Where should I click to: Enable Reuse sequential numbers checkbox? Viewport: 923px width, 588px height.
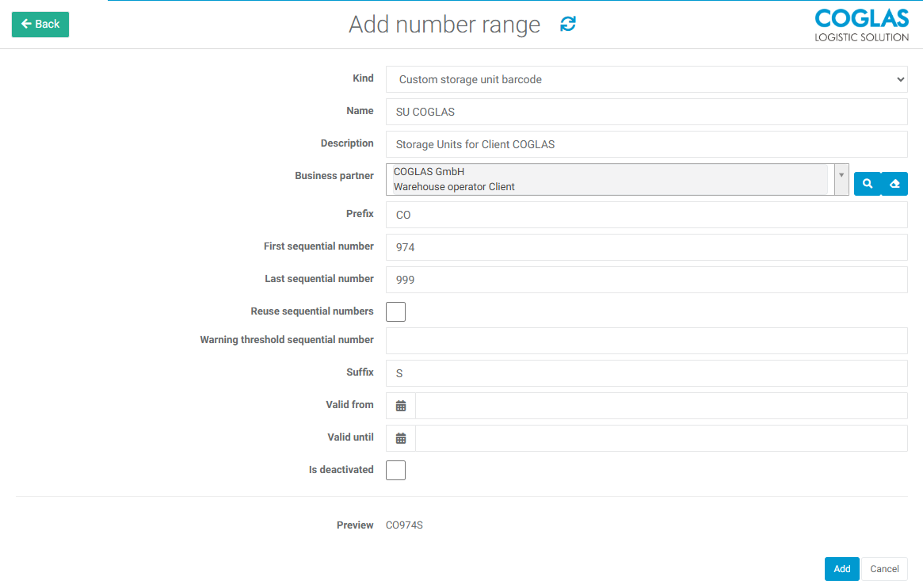[x=395, y=311]
